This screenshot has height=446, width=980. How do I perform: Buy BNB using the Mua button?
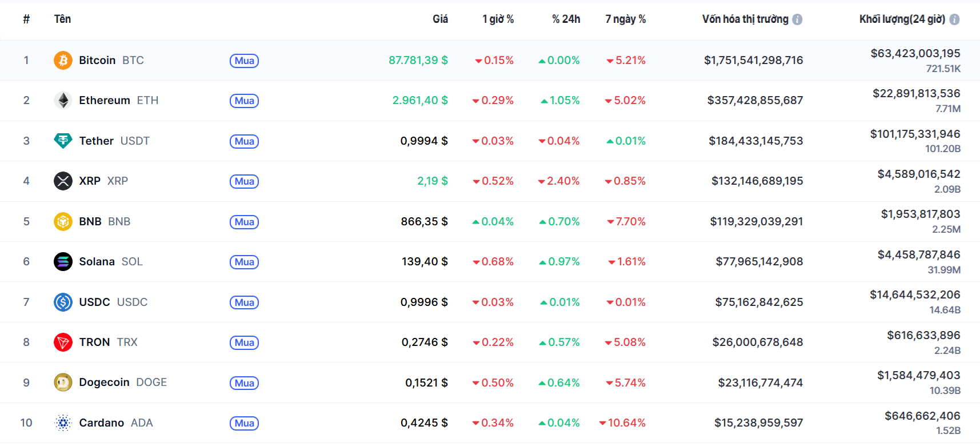pyautogui.click(x=245, y=222)
